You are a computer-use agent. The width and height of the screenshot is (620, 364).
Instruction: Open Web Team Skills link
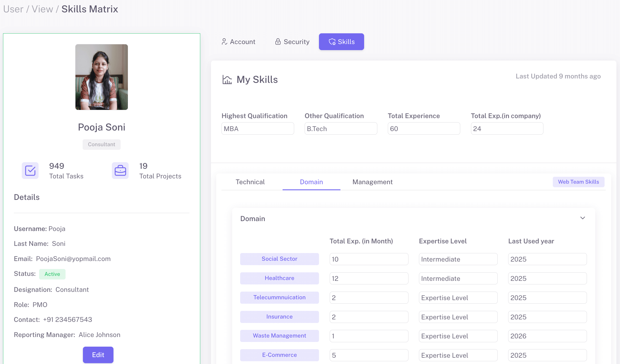click(x=578, y=182)
